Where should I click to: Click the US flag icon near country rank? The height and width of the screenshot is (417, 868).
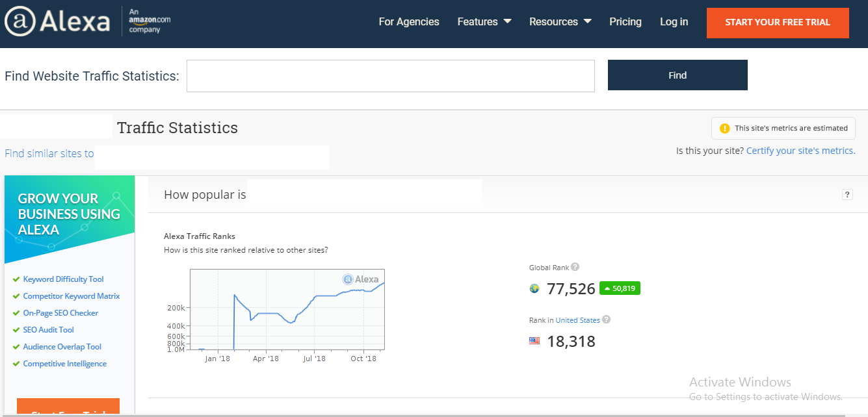click(x=534, y=340)
